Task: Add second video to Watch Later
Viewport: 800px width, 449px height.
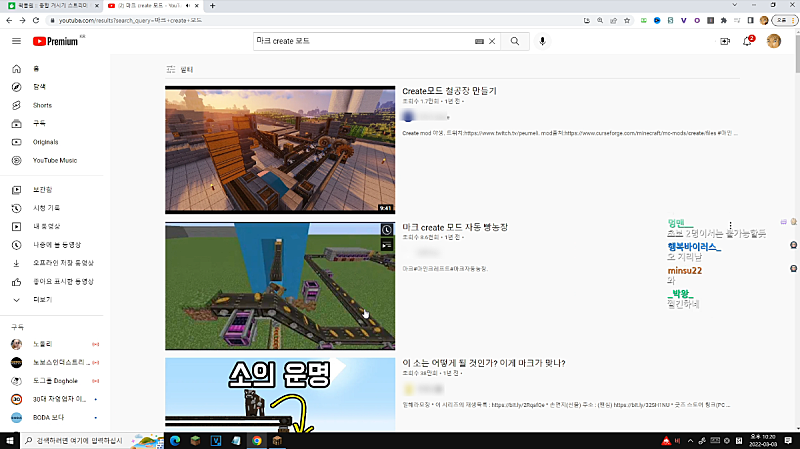Action: (x=387, y=231)
